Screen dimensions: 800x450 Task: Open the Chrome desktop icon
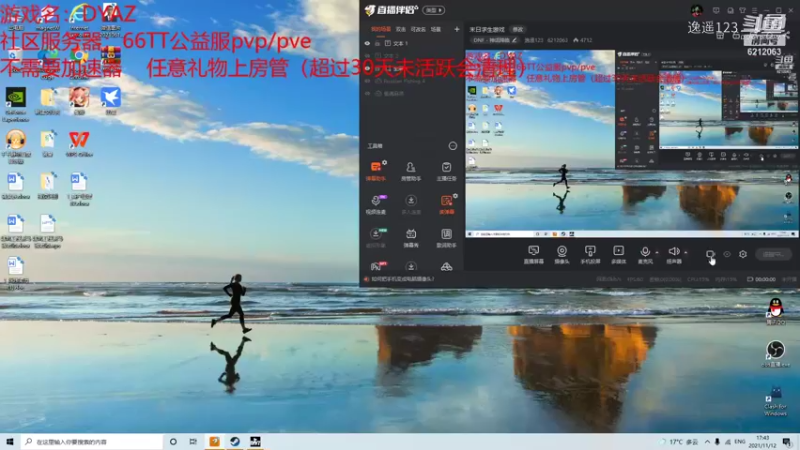(79, 59)
